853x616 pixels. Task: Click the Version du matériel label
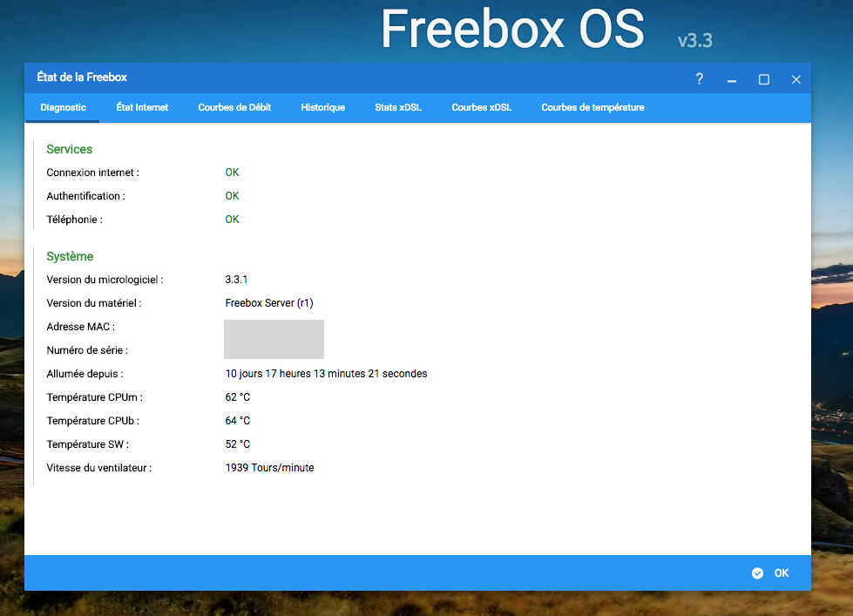(94, 303)
